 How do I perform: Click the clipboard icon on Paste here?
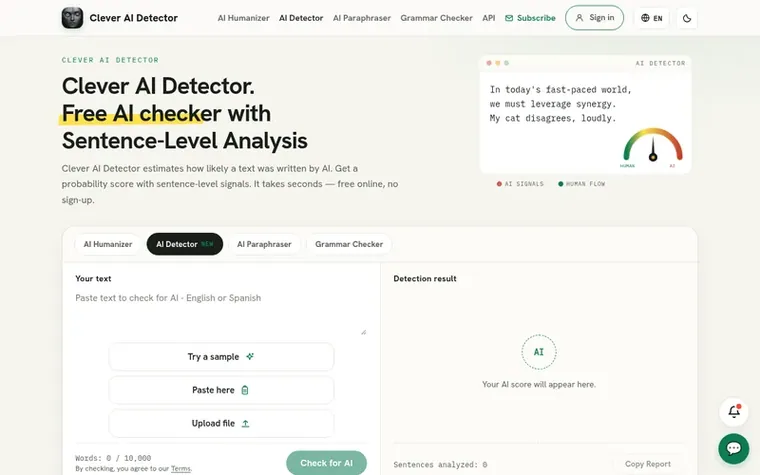(245, 390)
